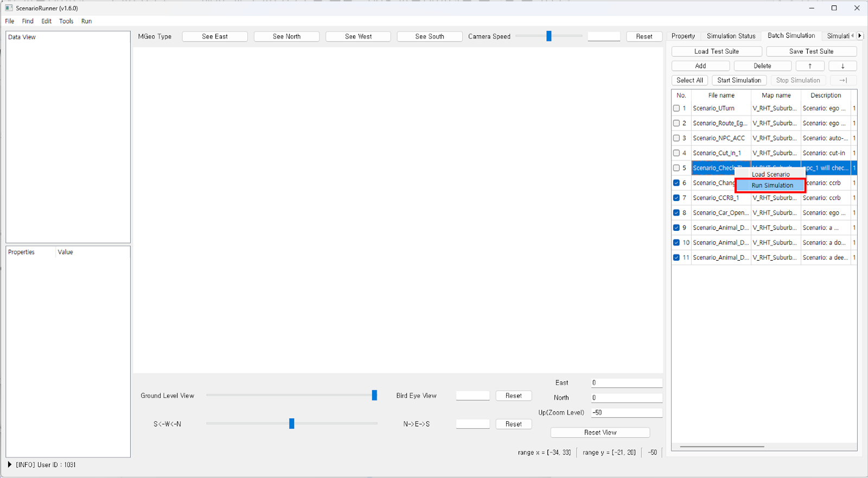Choose Run Simulation from context menu
This screenshot has height=478, width=868.
click(772, 185)
